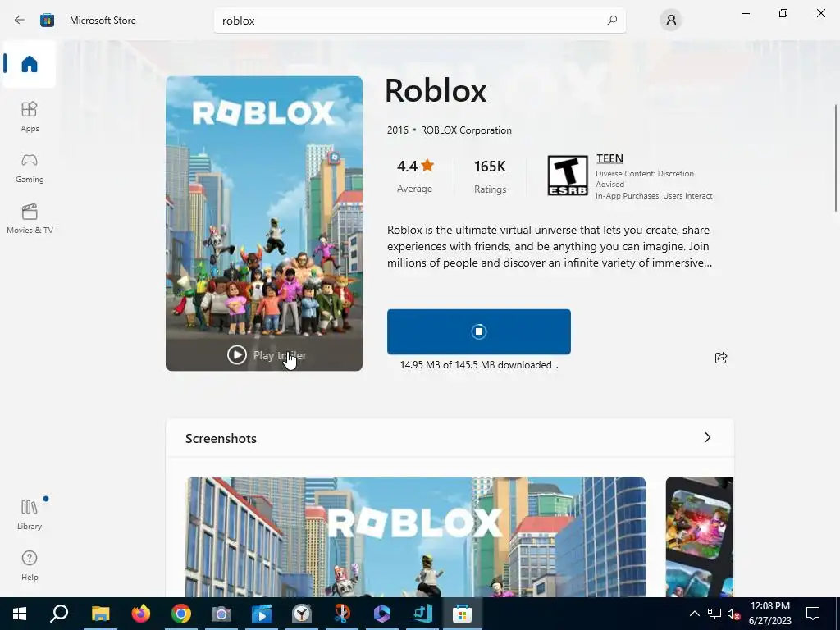Screen dimensions: 840x630
Task: Click the Microsoft Store logo icon
Action: (47, 21)
